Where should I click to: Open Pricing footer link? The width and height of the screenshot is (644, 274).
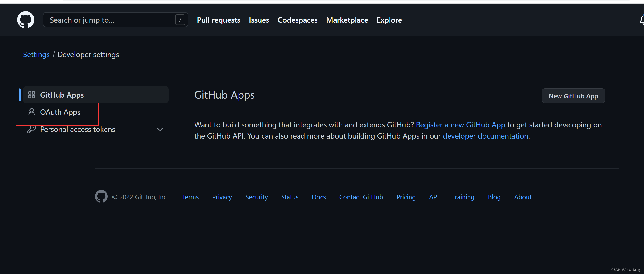coord(406,197)
